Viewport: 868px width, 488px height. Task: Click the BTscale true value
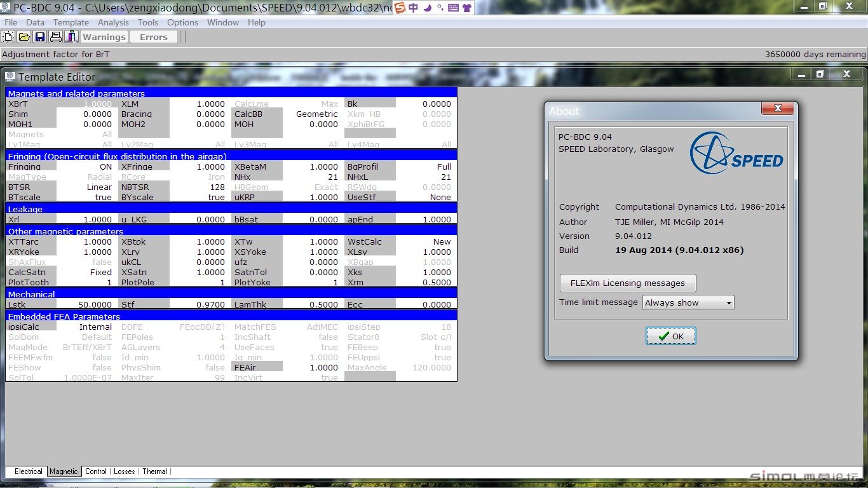[x=85, y=197]
